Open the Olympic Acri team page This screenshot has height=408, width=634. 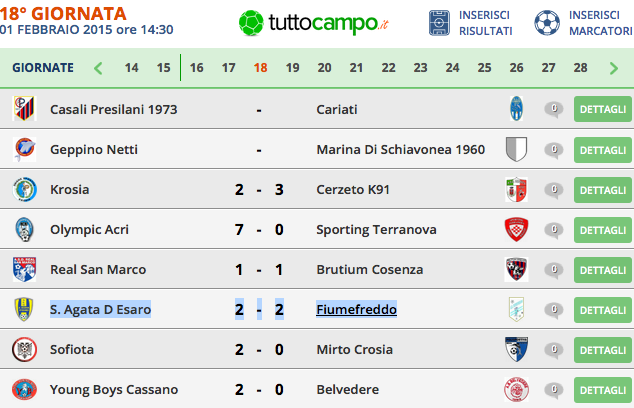tap(89, 229)
